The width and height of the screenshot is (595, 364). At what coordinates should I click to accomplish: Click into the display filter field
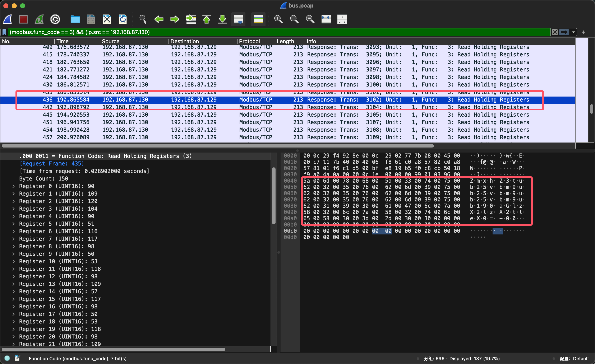click(279, 32)
